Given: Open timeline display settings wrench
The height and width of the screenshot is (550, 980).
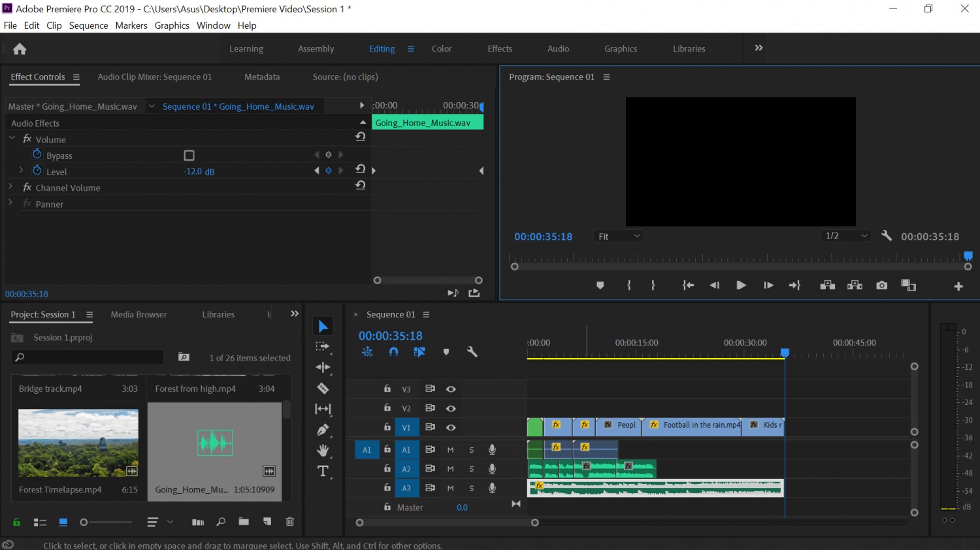Looking at the screenshot, I should click(472, 351).
